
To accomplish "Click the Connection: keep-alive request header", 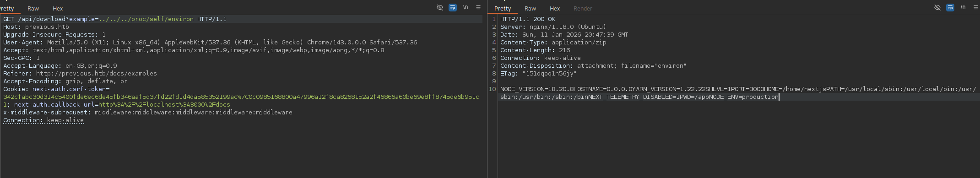I will click(43, 120).
